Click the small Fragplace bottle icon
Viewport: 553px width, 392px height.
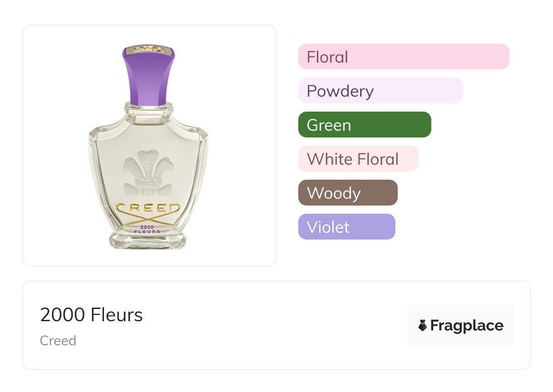(423, 325)
